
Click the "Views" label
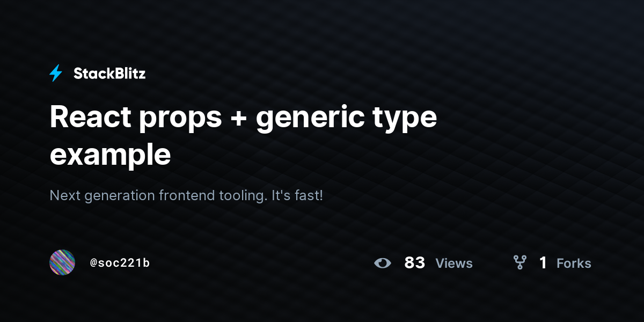454,263
